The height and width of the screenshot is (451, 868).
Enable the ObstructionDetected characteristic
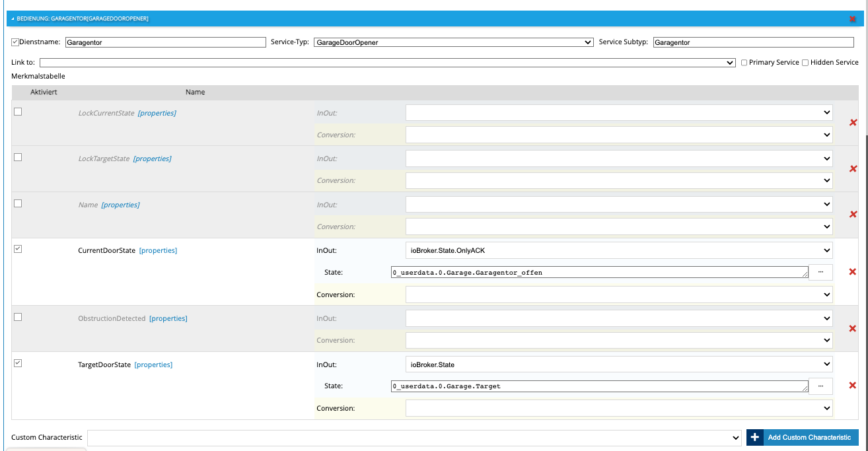tap(18, 317)
